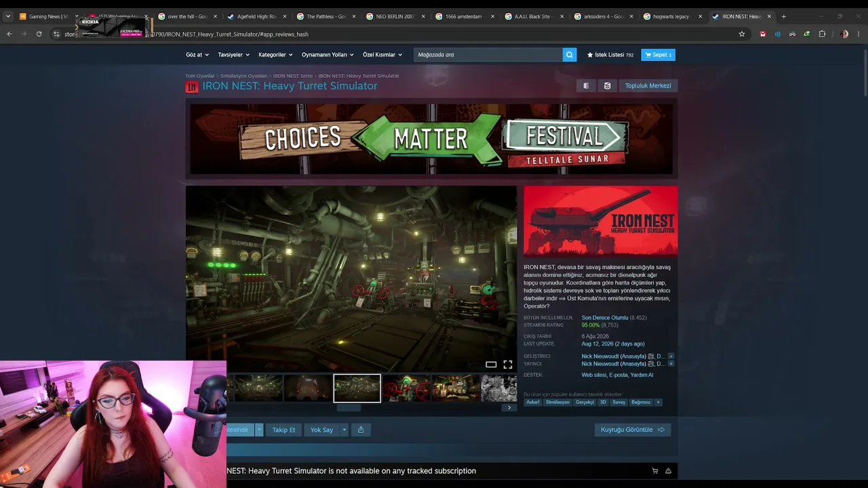Click the database stack icon near Topluluk Merkezi
This screenshot has width=868, height=488.
click(607, 86)
